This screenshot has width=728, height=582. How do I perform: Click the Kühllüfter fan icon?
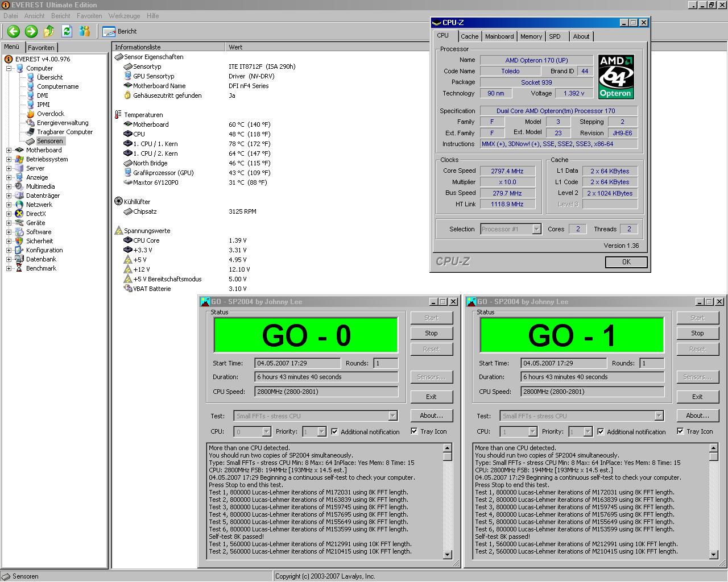(118, 202)
